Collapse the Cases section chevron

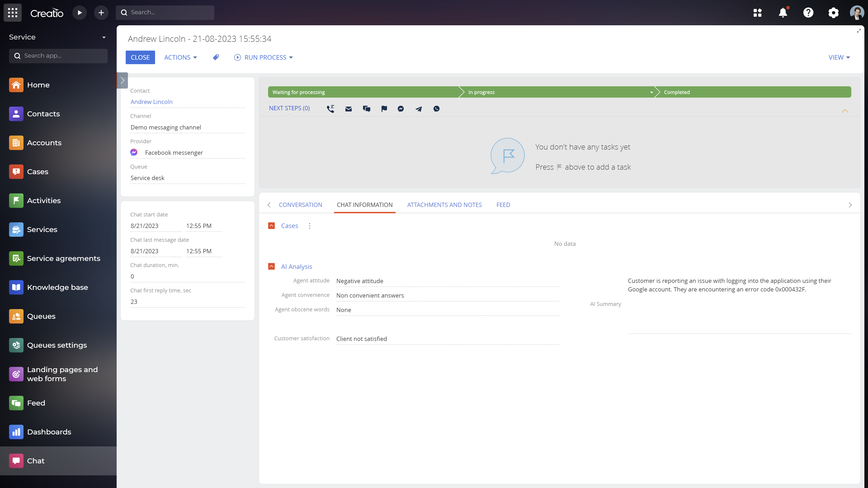click(x=271, y=226)
